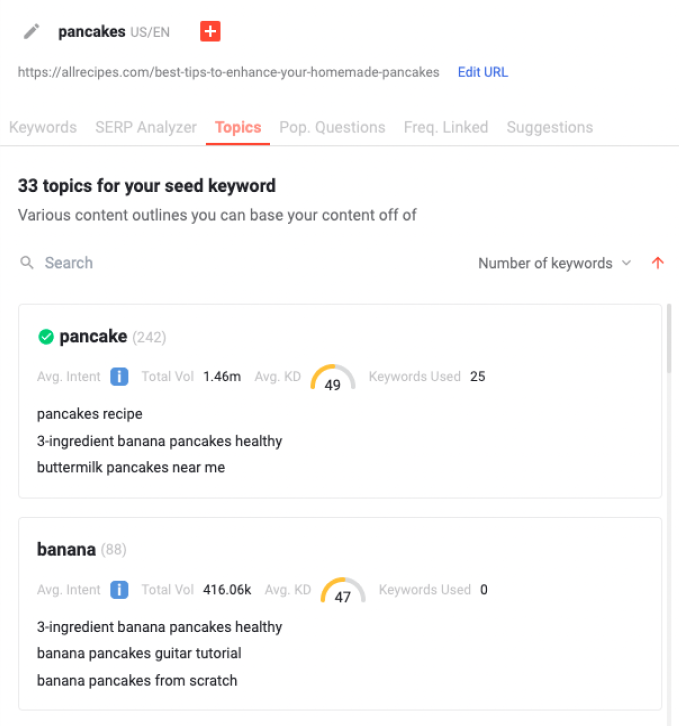Select the banana topic heading
The height and width of the screenshot is (726, 679).
[x=66, y=550]
